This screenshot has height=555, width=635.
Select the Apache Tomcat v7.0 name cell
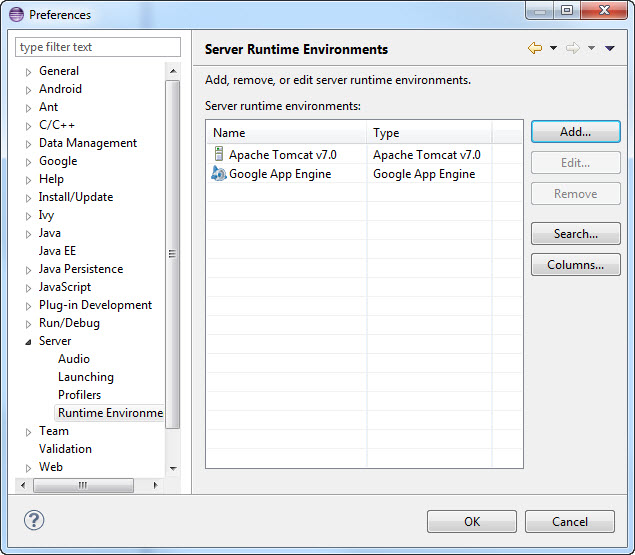pyautogui.click(x=283, y=155)
